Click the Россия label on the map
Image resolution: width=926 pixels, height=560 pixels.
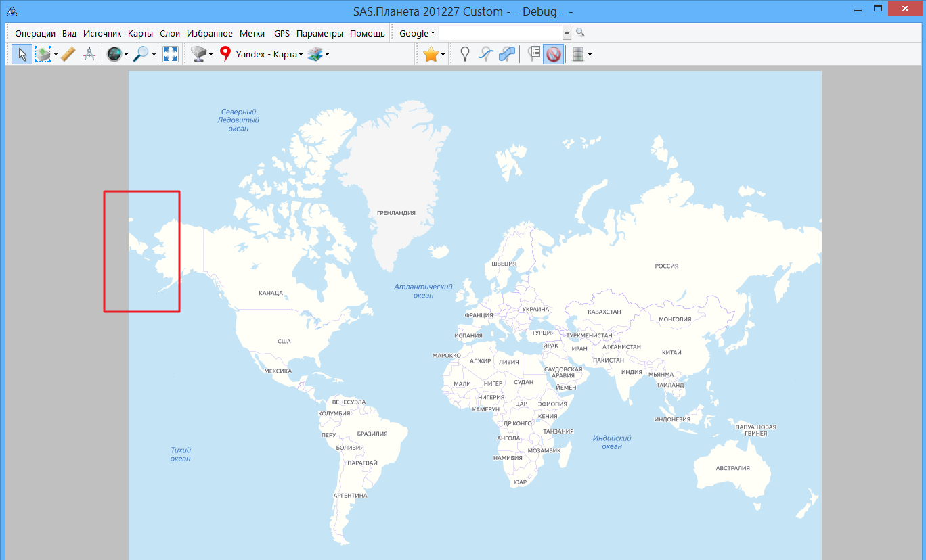tap(666, 266)
